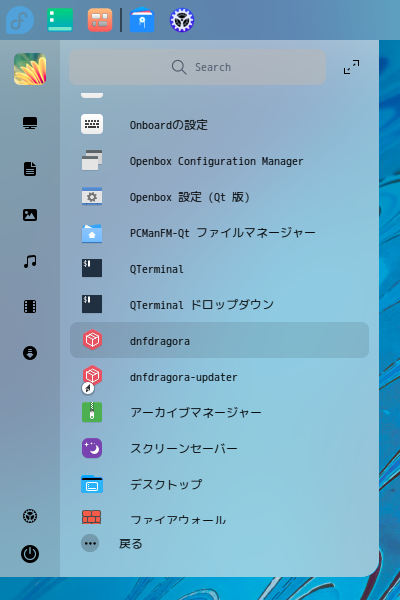Click the Search field
This screenshot has width=400, height=600.
[x=198, y=67]
